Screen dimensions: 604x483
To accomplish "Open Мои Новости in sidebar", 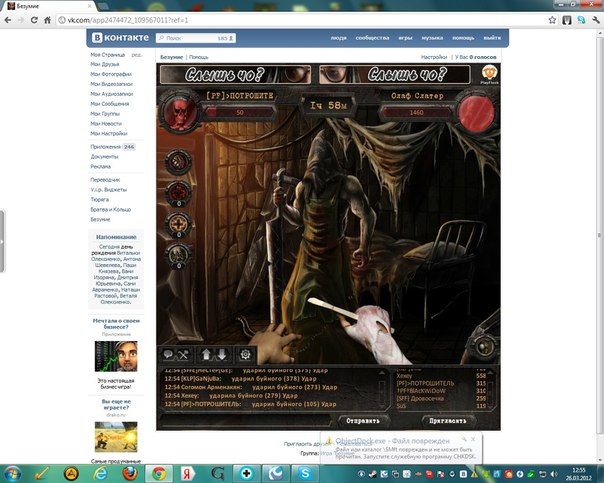I will tap(106, 124).
